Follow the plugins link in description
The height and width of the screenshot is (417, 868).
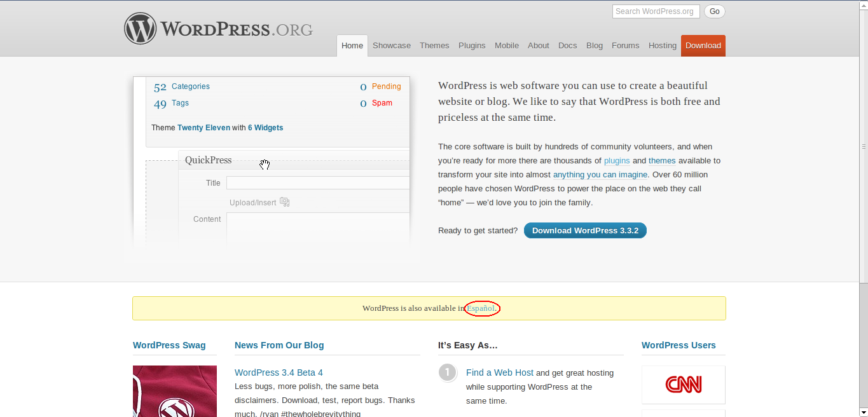click(x=617, y=161)
